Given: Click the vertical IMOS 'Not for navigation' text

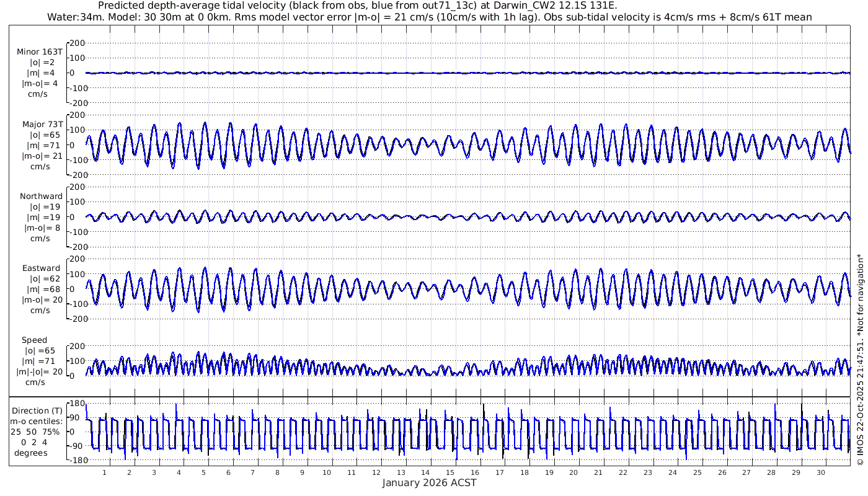Looking at the screenshot, I should pyautogui.click(x=859, y=360).
